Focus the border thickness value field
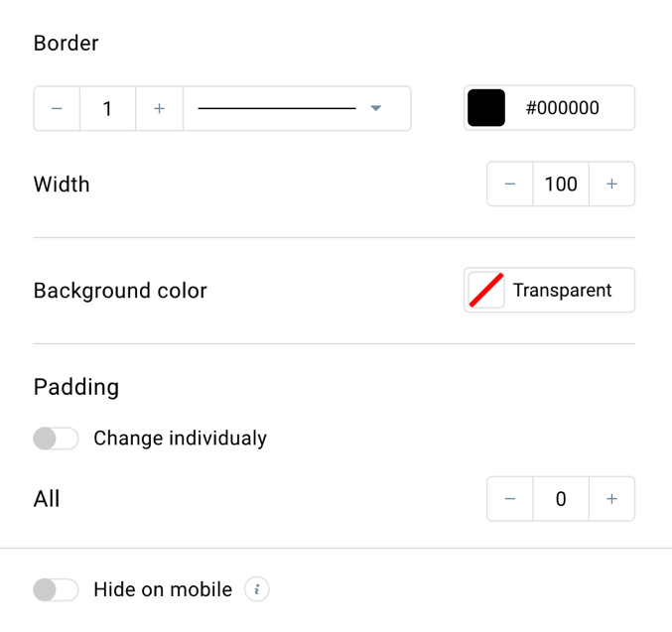Viewport: 672px width, 632px height. point(107,108)
